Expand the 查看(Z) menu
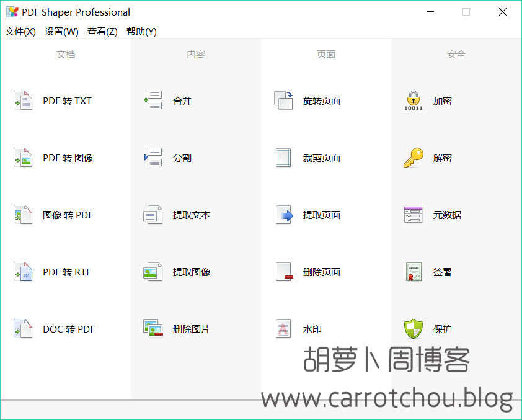The width and height of the screenshot is (522, 420). [x=102, y=32]
